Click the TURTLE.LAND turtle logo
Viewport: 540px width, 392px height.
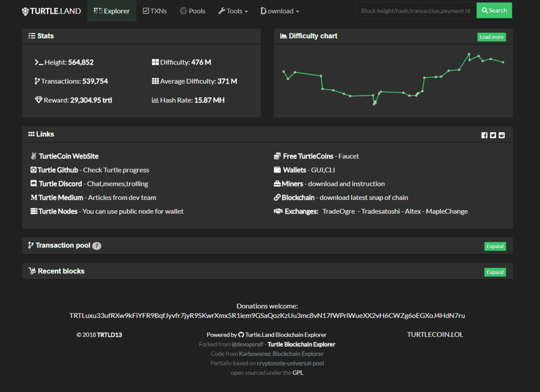[x=25, y=11]
